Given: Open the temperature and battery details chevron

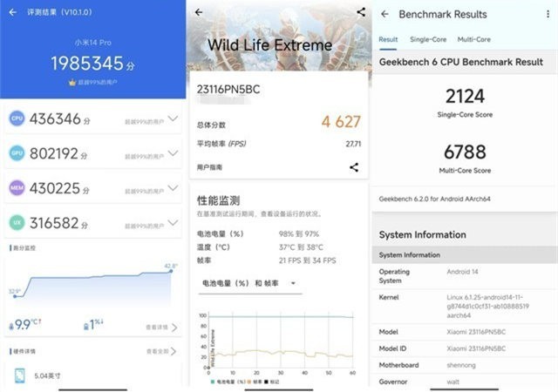Looking at the screenshot, I should (x=174, y=328).
